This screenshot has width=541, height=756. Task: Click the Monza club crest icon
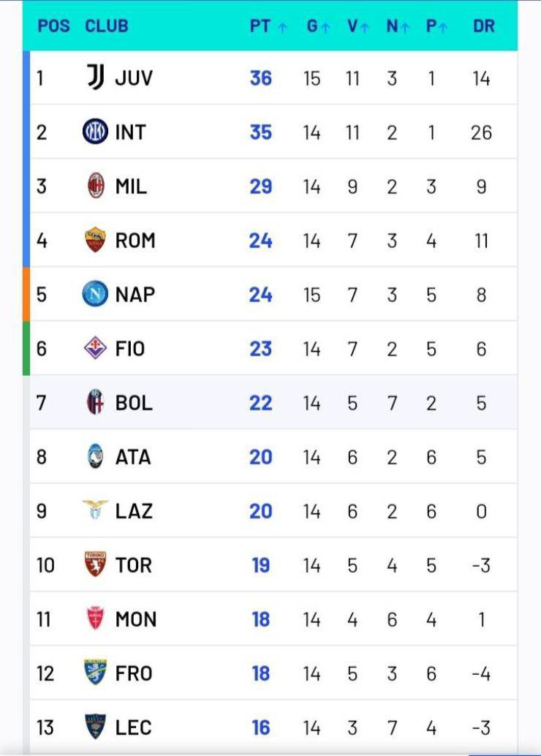(x=95, y=619)
